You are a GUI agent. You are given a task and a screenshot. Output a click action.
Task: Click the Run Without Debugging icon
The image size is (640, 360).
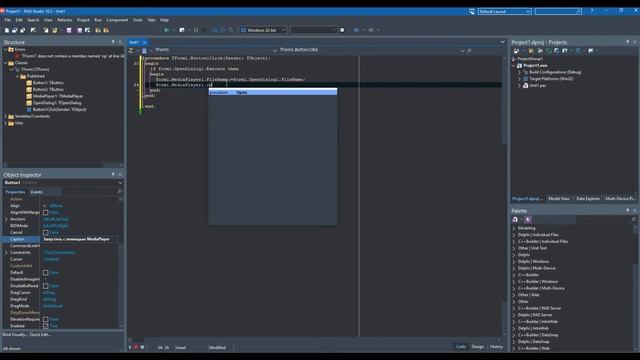182,30
